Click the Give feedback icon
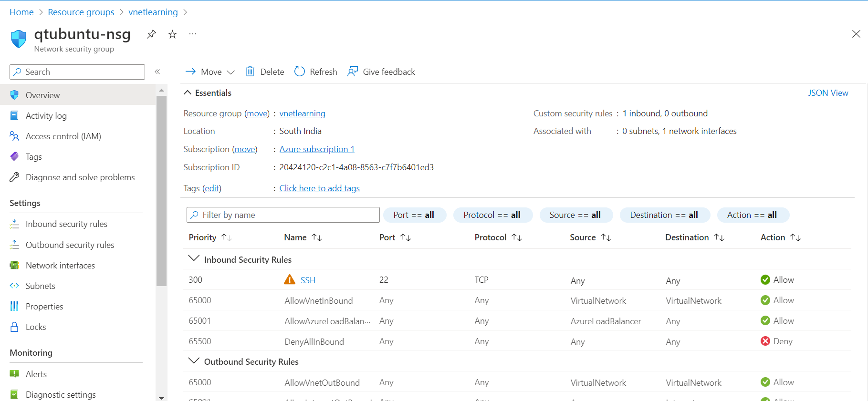The width and height of the screenshot is (868, 401). [353, 72]
